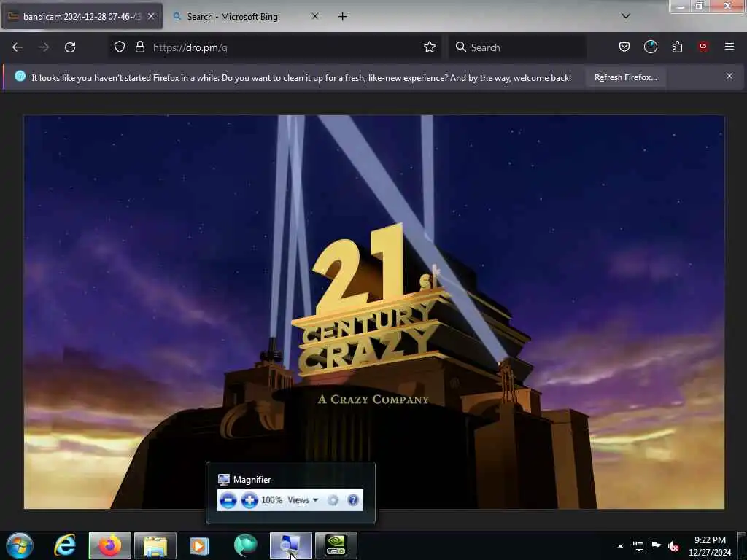Click the Search box in the toolbar
747x560 pixels.
coord(517,47)
